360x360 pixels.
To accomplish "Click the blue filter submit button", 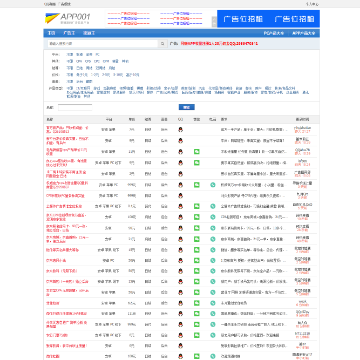I will tap(187, 107).
